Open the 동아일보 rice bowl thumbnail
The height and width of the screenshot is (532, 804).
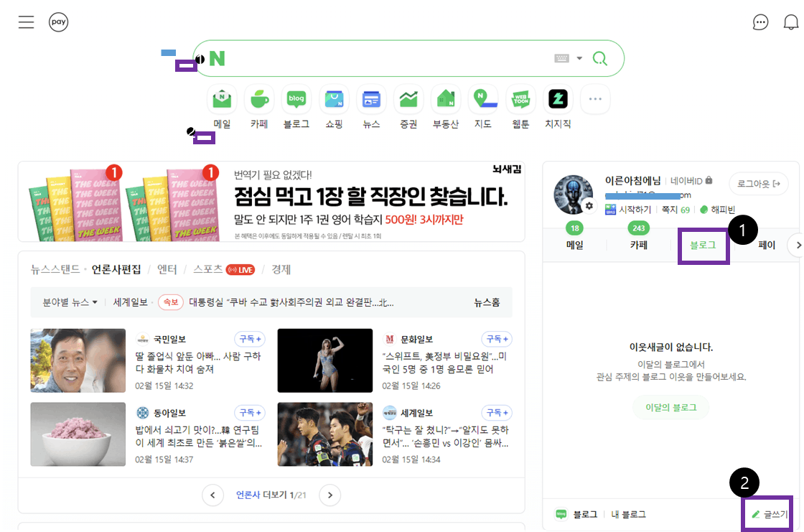[x=78, y=434]
